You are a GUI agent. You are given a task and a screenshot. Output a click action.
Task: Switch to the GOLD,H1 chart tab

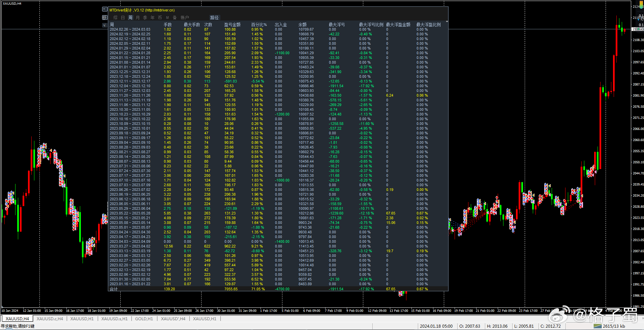(144, 319)
